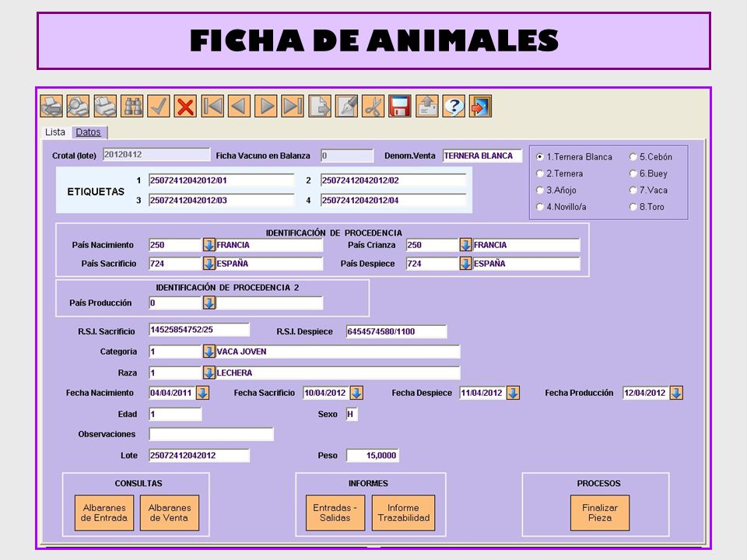747x560 pixels.
Task: Open search with the binoculars icon
Action: (132, 107)
